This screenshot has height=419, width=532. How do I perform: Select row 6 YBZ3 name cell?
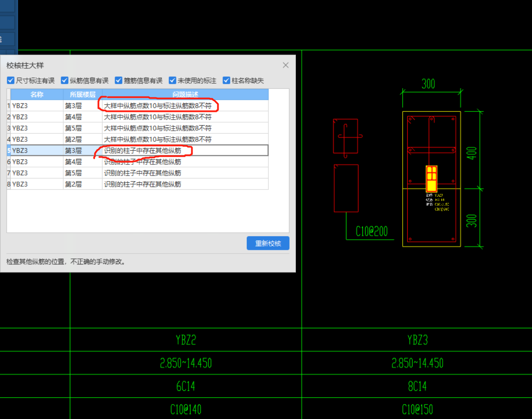[37, 161]
